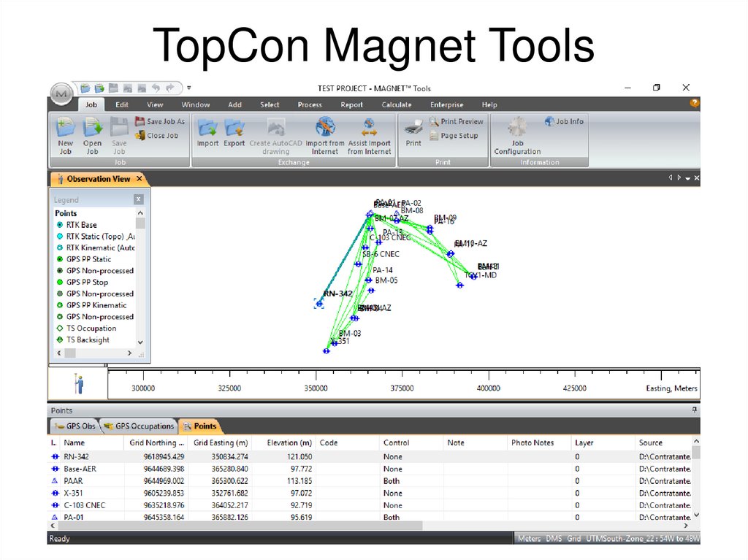Viewport: 748px width, 560px height.
Task: Open Page Setup
Action: click(x=453, y=136)
